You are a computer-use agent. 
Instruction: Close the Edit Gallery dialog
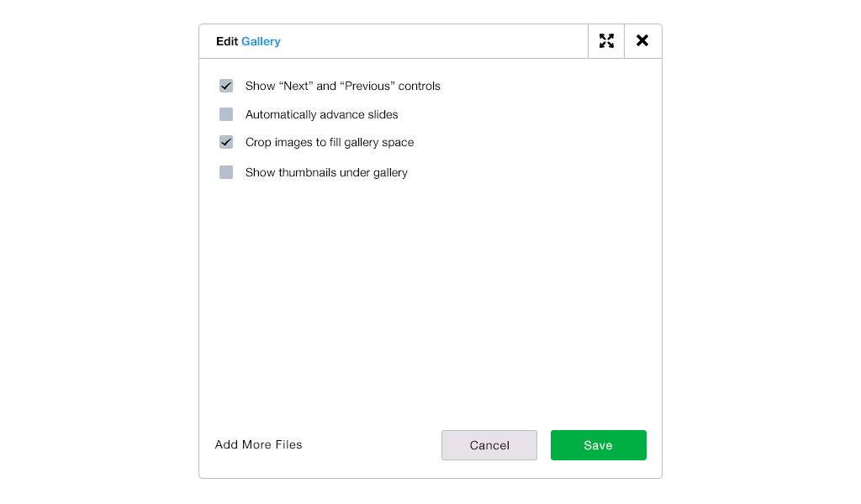tap(642, 41)
